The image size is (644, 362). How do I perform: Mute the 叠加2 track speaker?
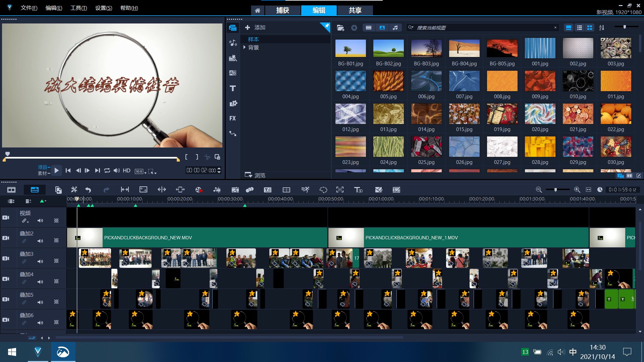(x=40, y=241)
